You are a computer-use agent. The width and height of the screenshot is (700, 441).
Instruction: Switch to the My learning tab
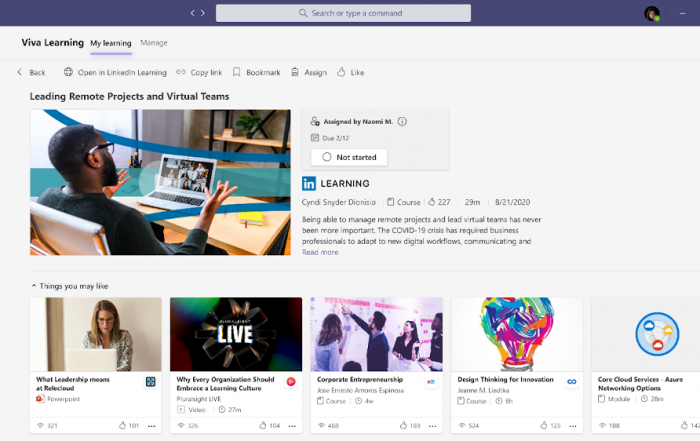tap(111, 43)
